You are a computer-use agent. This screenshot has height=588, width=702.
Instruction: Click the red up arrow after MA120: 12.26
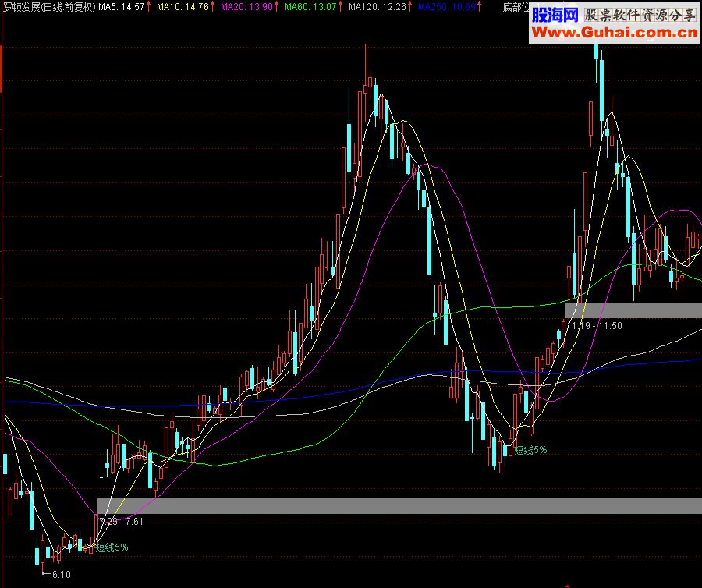click(x=409, y=7)
